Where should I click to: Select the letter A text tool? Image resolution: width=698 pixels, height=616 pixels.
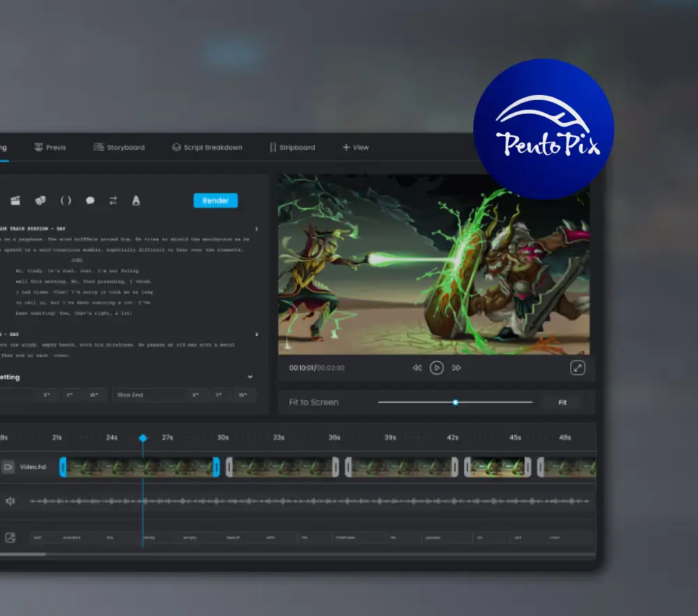click(x=136, y=200)
